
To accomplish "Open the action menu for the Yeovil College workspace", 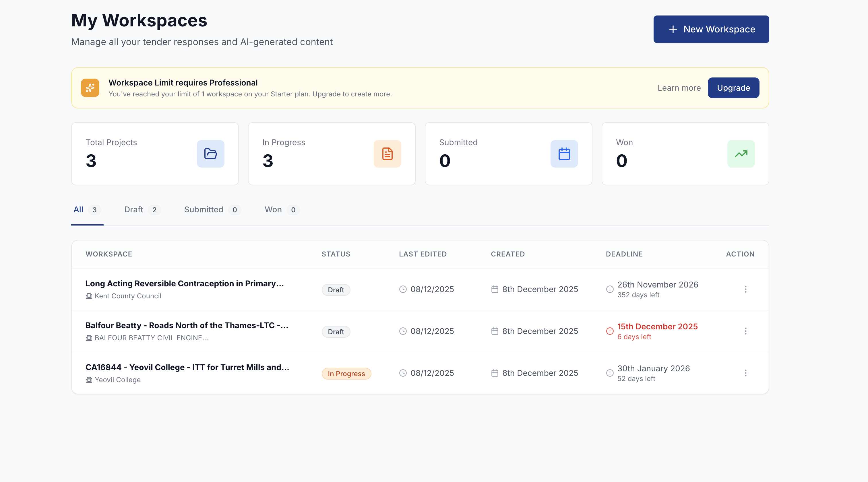I will click(746, 373).
